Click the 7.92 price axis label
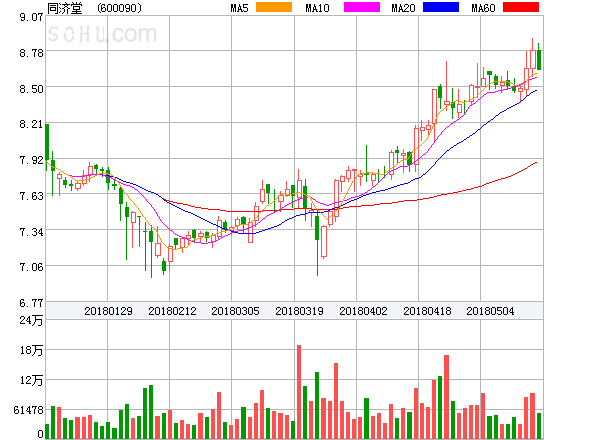 [x=31, y=160]
